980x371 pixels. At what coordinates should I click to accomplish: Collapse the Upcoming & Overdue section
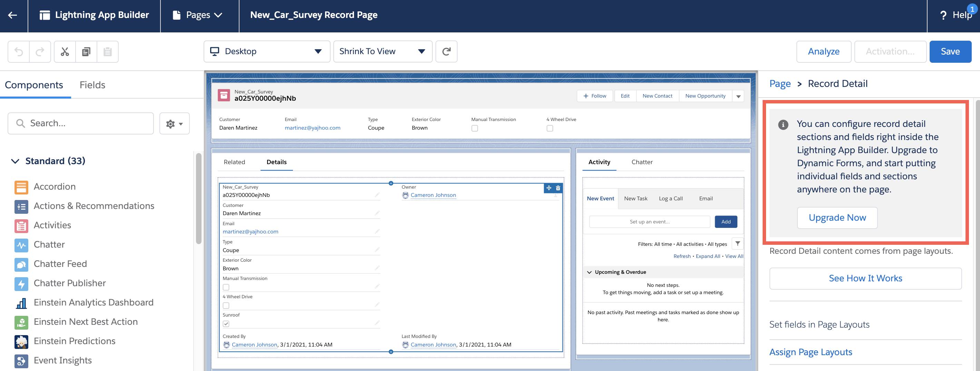pyautogui.click(x=589, y=272)
